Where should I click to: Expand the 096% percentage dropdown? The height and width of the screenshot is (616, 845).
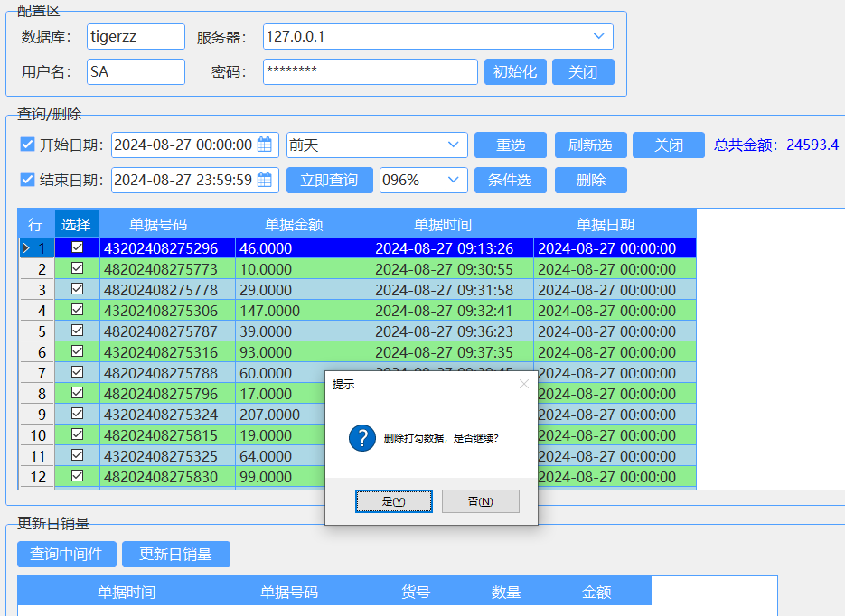tap(453, 180)
